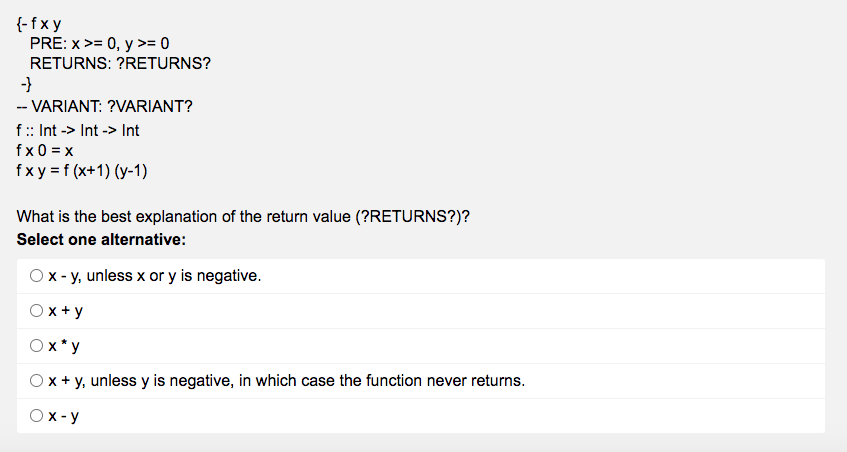Screen dimensions: 847x452
Task: Click the plain "x + y" answer label text
Action: 65,311
